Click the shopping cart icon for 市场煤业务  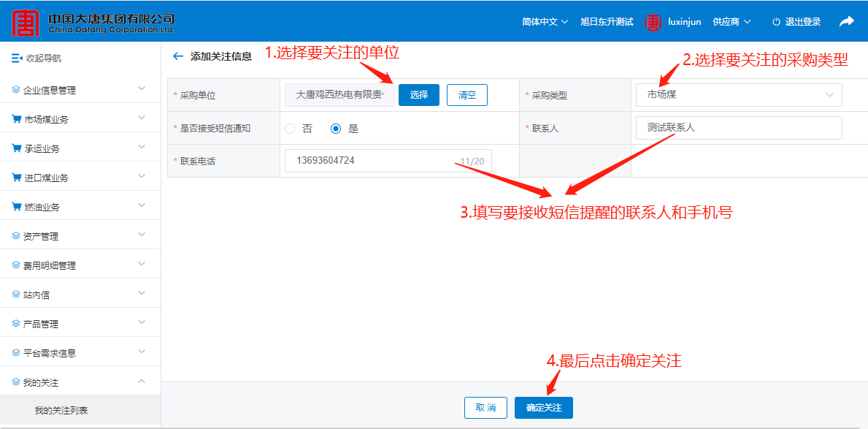16,119
